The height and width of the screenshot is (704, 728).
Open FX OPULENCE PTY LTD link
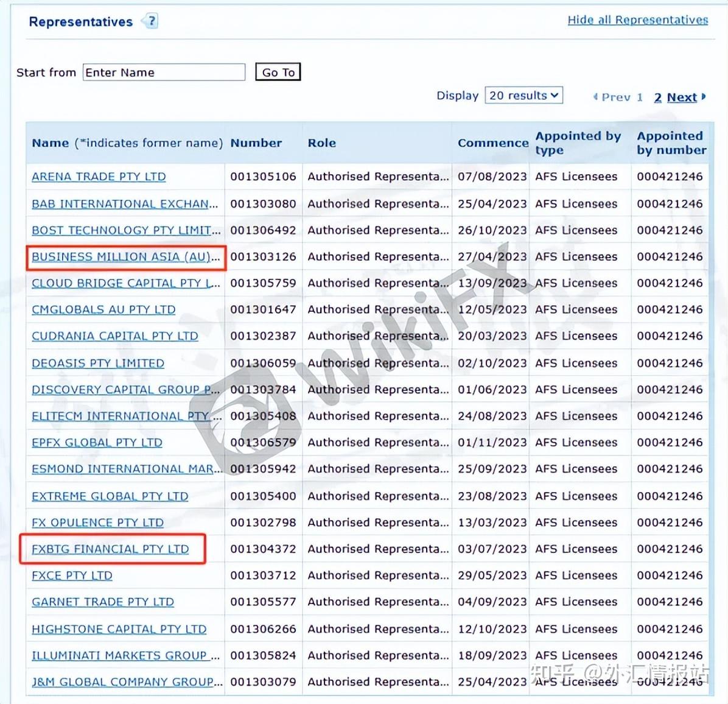[97, 523]
